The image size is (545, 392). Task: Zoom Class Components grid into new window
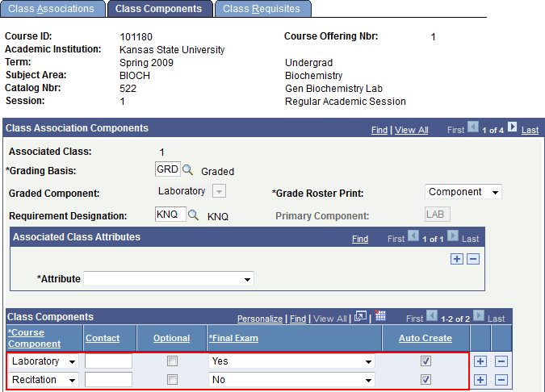(x=360, y=316)
